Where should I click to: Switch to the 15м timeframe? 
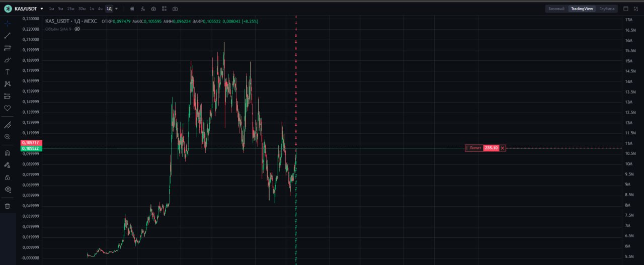(x=70, y=9)
